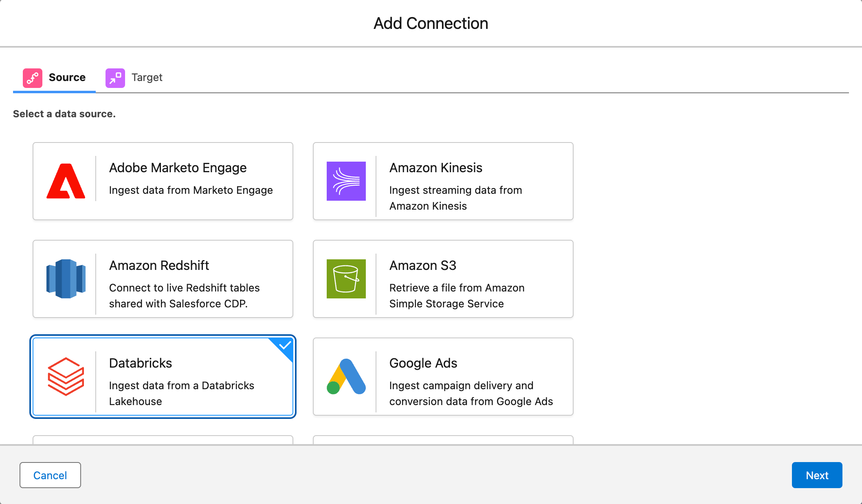The width and height of the screenshot is (862, 504).
Task: Click the purple Target tab icon
Action: tap(115, 78)
